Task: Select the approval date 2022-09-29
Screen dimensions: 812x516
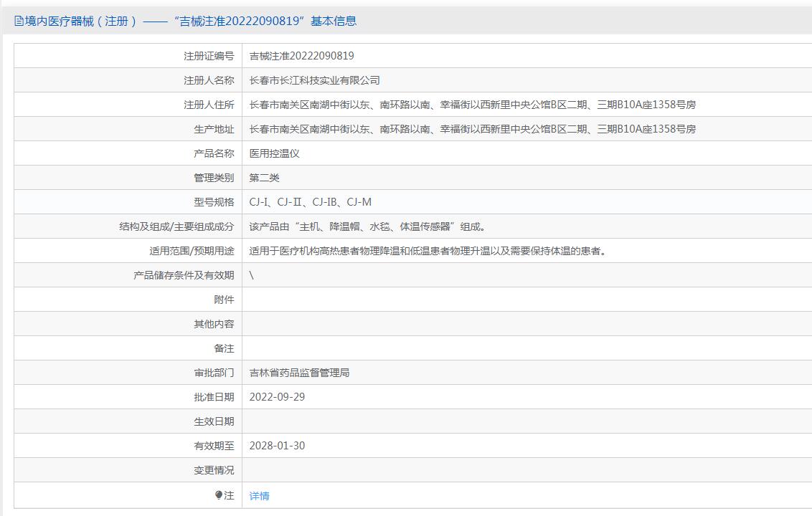Action: 277,397
